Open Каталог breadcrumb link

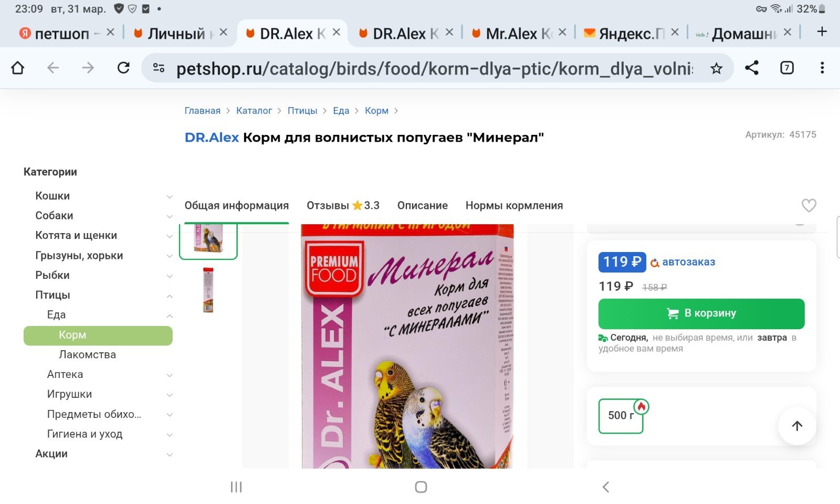point(254,111)
